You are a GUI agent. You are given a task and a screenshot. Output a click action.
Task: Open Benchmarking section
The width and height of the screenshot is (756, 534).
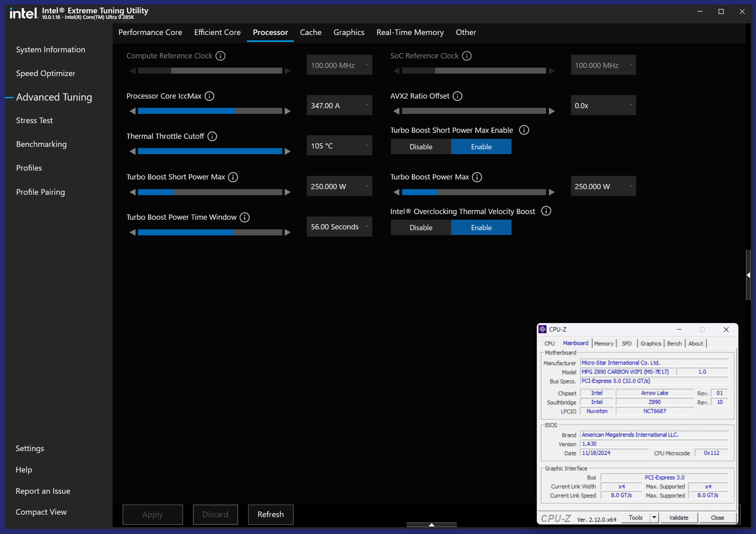coord(41,144)
